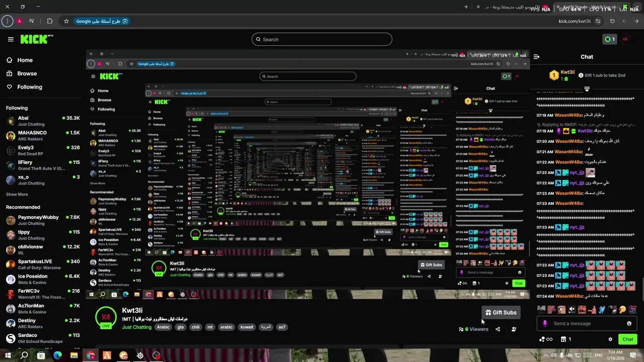Open browser extensions puzzle icon
644x362 pixels.
(49, 21)
